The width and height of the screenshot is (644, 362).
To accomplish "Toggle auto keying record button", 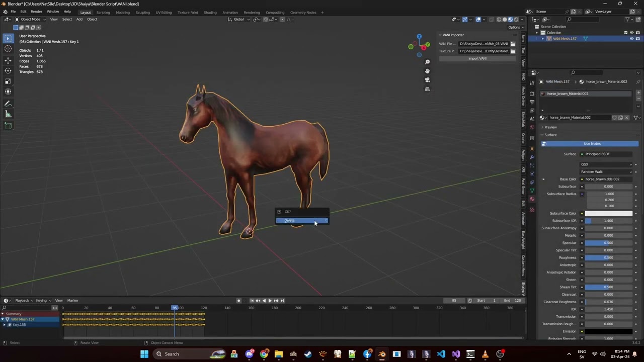I will 238,301.
